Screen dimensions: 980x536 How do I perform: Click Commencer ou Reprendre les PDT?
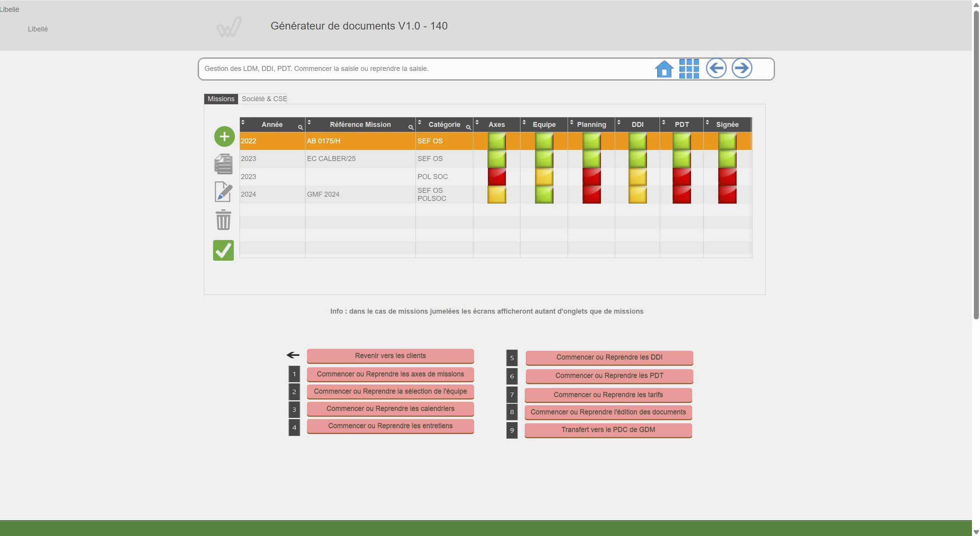(x=609, y=376)
